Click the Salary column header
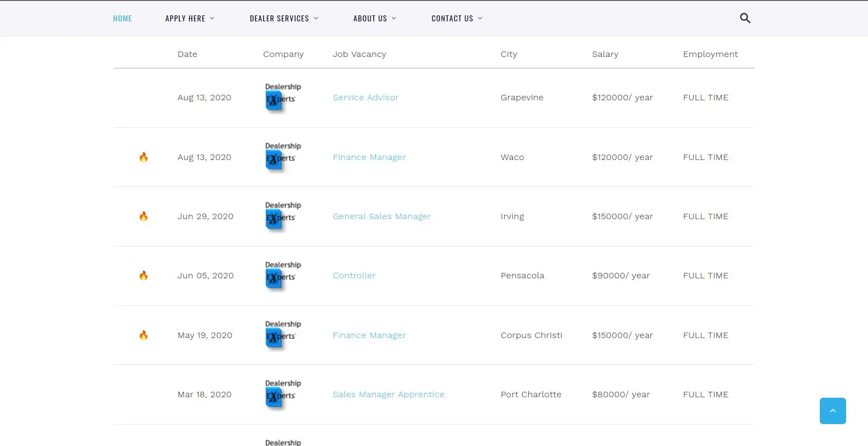Viewport: 868px width, 446px height. tap(605, 54)
